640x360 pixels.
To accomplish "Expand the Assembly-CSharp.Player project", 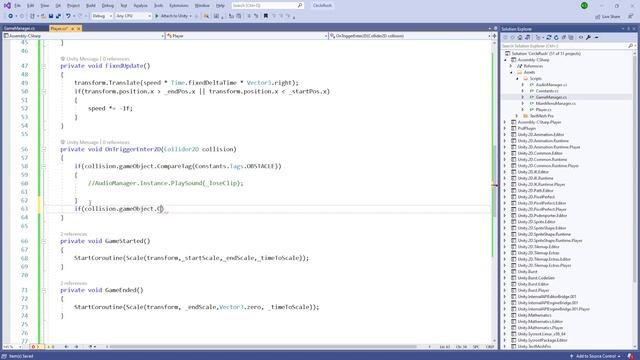I will click(505, 122).
